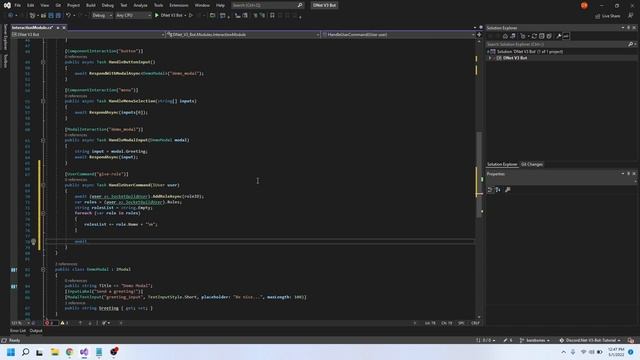The height and width of the screenshot is (360, 640).
Task: Open the Window menu
Action: [202, 5]
